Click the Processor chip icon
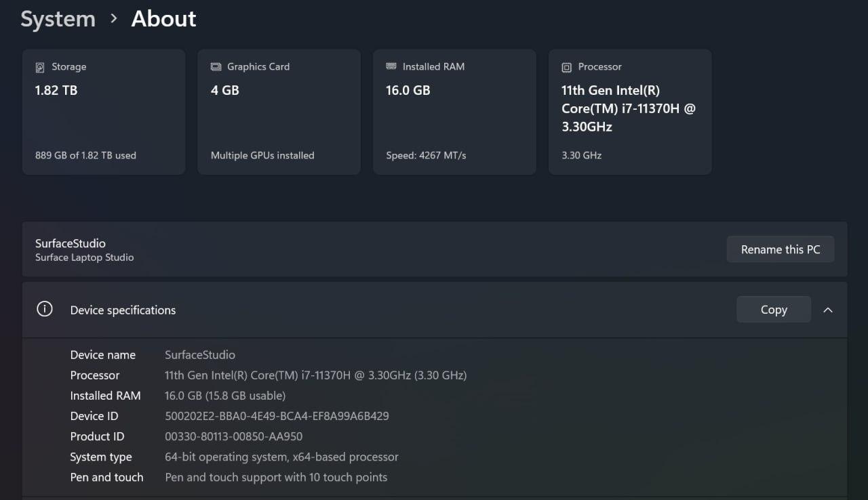868x500 pixels. coord(567,67)
